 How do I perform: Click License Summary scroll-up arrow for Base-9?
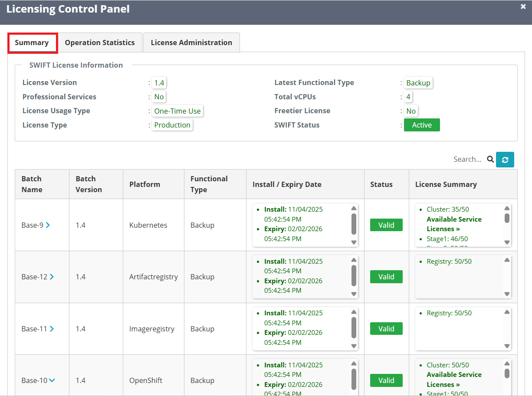pos(507,208)
